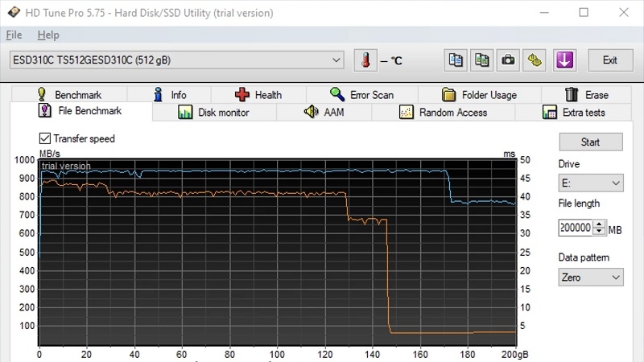644x362 pixels.
Task: Select the Health tab
Action: pyautogui.click(x=258, y=95)
